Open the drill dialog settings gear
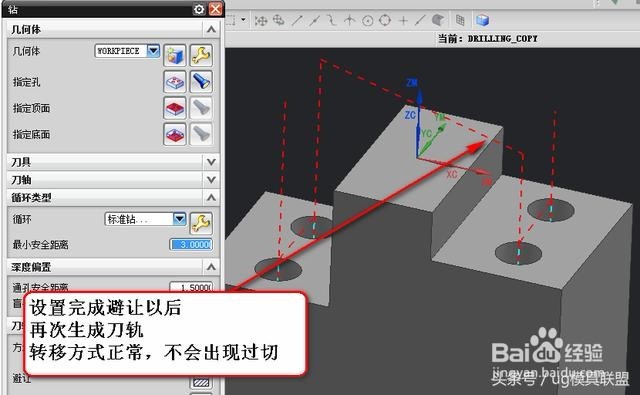Image resolution: width=640 pixels, height=395 pixels. coord(199,9)
